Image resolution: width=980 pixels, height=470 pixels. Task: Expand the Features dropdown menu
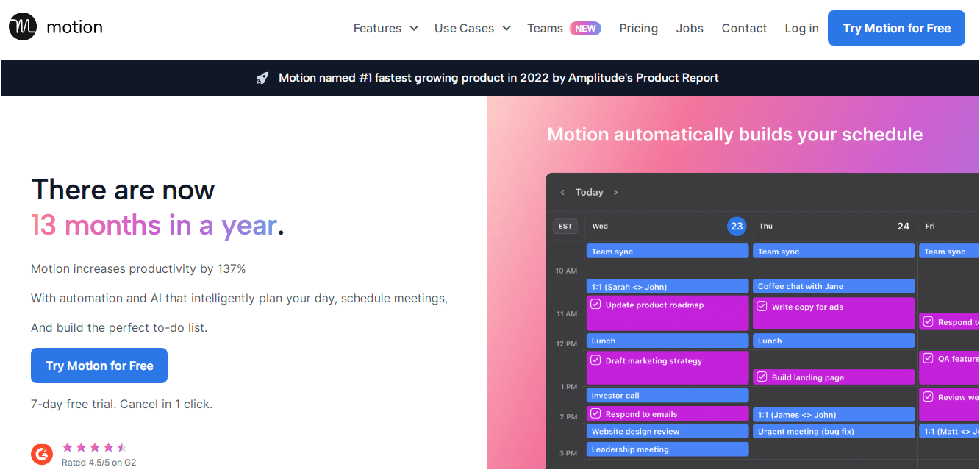(385, 28)
